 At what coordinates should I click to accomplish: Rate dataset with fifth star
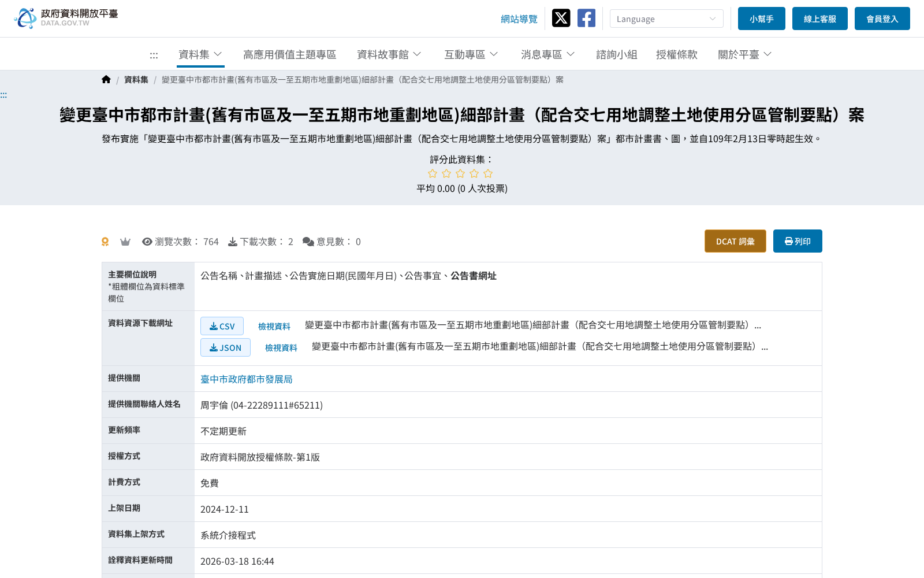click(488, 173)
